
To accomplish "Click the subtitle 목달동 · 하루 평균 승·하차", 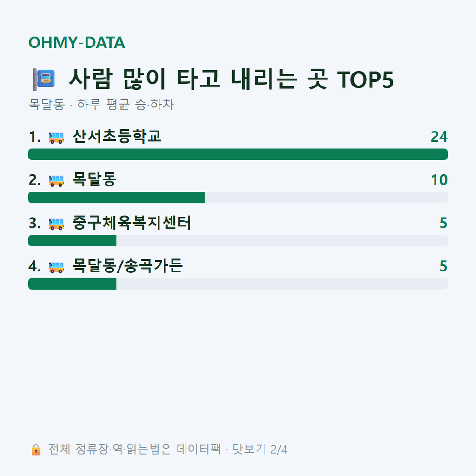I will (x=101, y=105).
